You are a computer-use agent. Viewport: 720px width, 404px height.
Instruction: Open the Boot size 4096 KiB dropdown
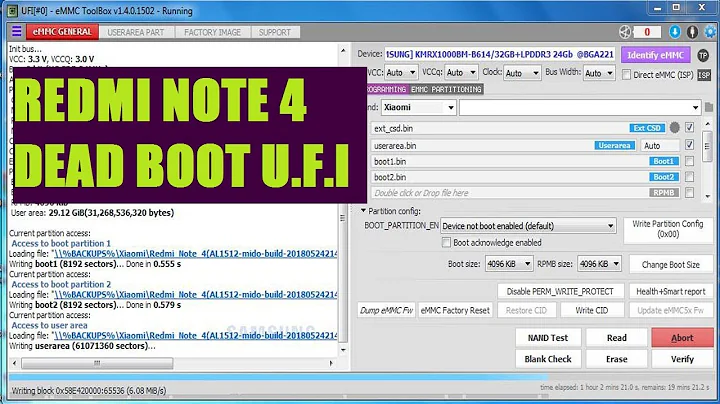[509, 264]
